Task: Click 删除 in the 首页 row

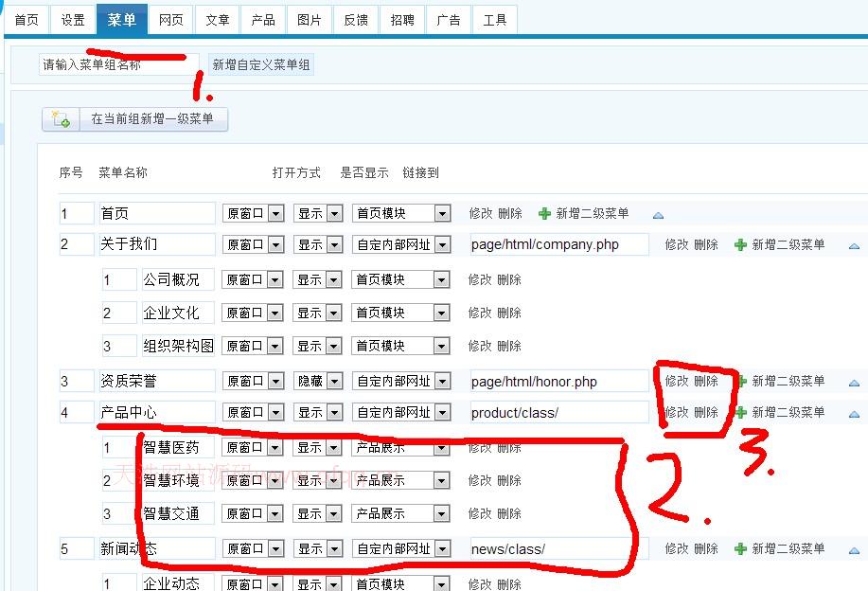Action: point(510,213)
